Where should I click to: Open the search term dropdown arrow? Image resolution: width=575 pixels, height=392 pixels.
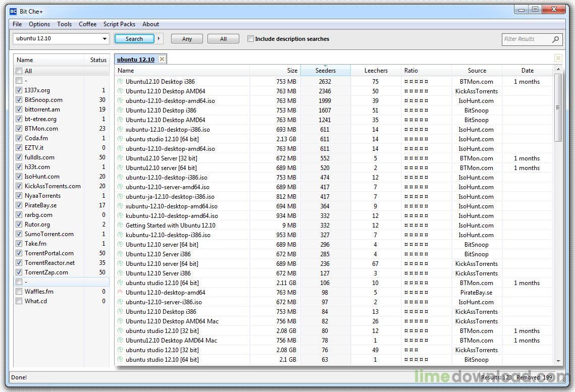click(104, 39)
